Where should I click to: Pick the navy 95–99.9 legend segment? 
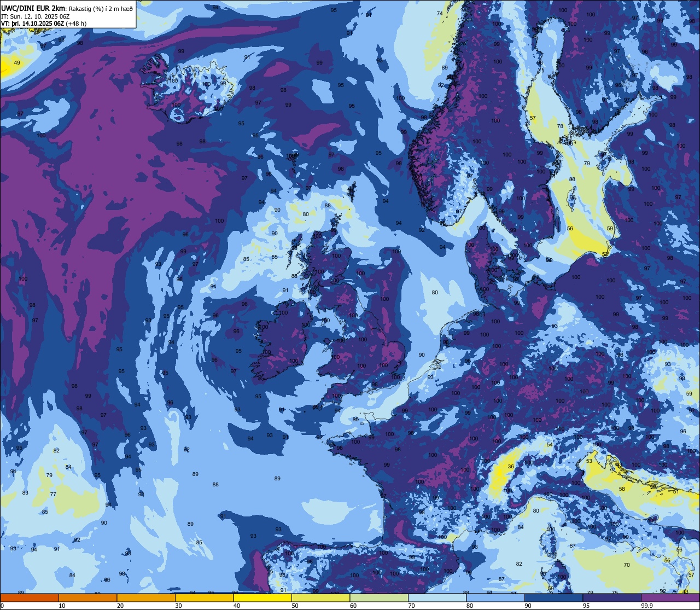(x=612, y=597)
